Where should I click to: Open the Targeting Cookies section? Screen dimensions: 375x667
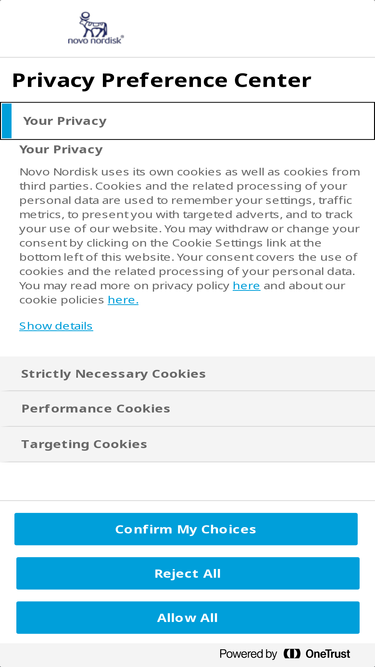click(x=188, y=444)
